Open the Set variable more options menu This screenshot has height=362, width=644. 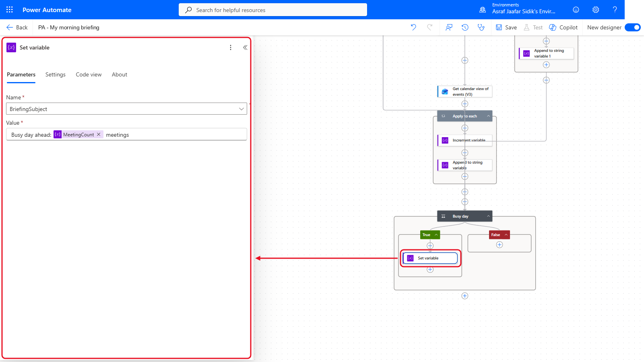click(x=231, y=47)
